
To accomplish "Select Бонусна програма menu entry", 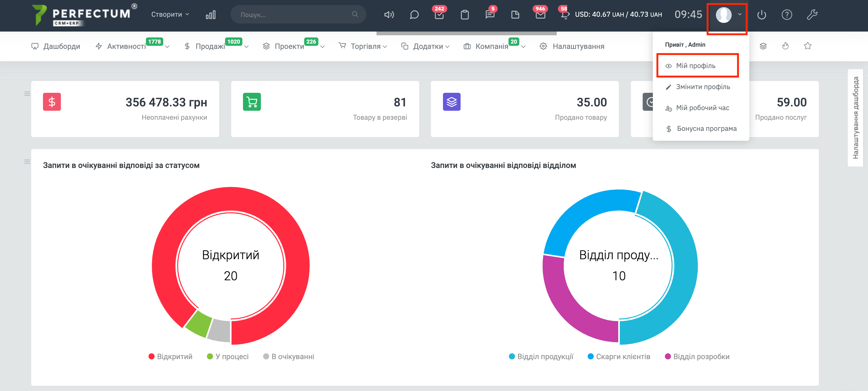I will 706,128.
